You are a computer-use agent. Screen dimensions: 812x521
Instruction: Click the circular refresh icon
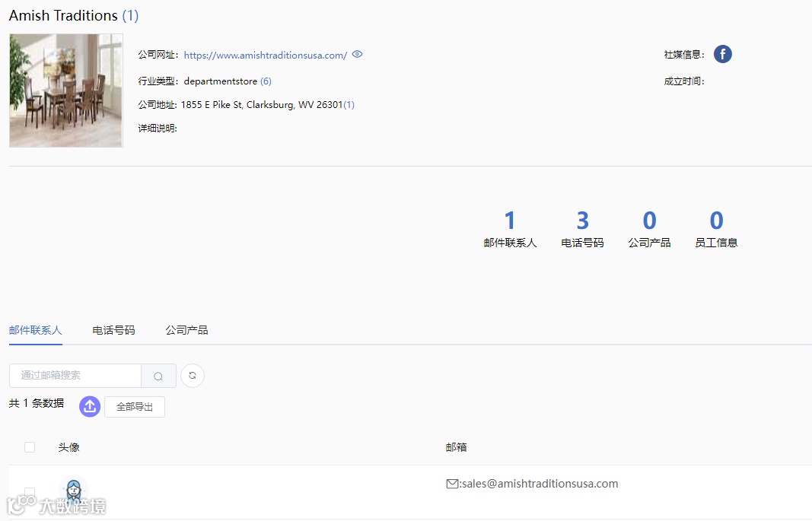coord(192,376)
